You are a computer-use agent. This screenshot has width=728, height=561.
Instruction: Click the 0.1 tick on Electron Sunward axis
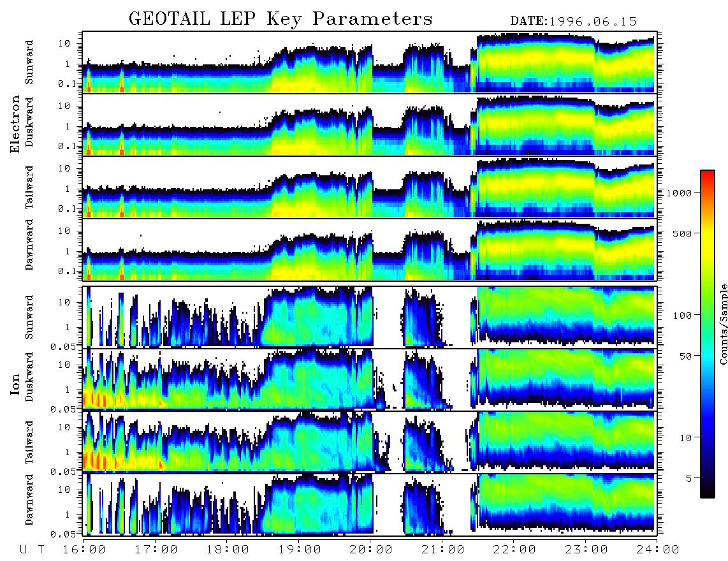click(67, 84)
